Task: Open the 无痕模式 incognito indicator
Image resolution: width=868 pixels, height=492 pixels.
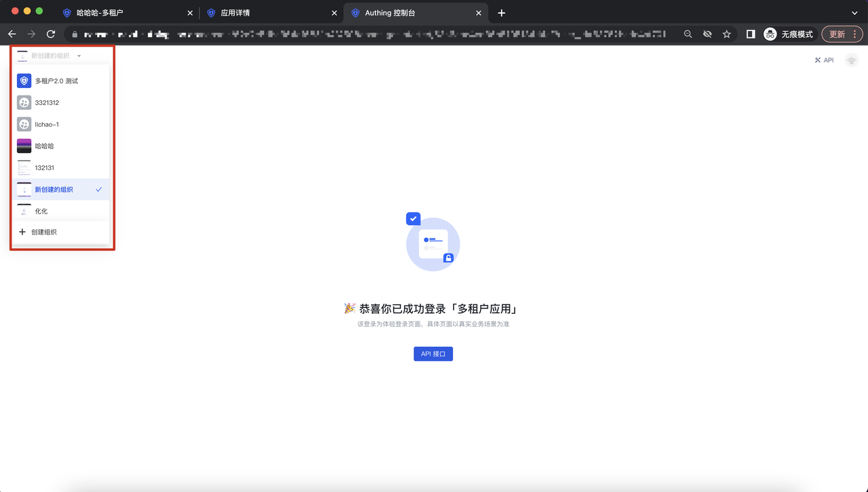Action: [789, 34]
